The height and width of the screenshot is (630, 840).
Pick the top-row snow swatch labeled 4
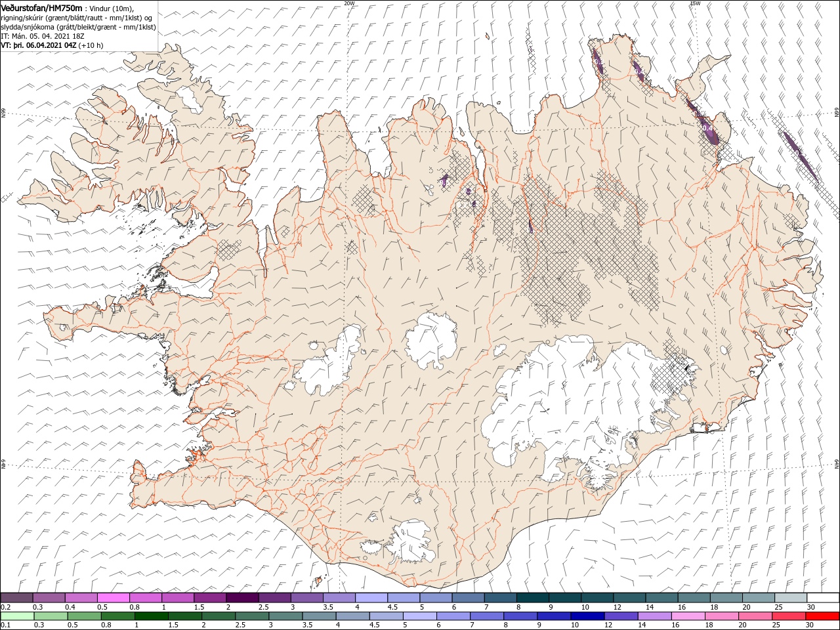pyautogui.click(x=371, y=597)
